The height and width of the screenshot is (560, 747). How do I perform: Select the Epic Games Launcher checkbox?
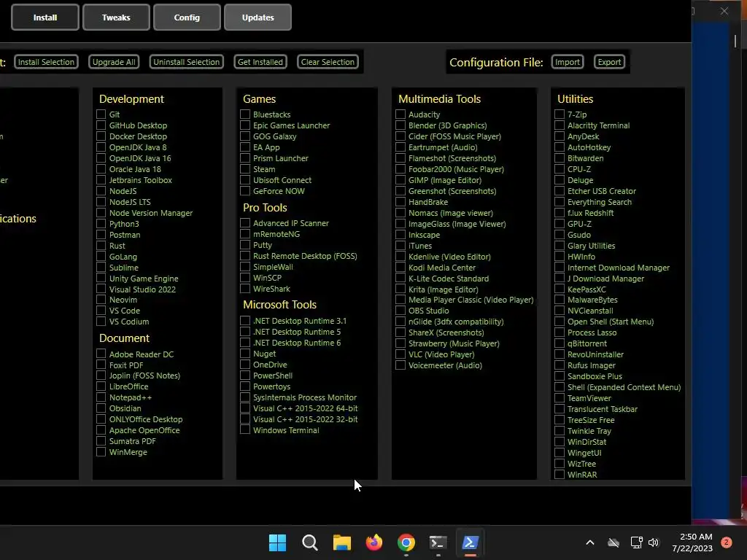click(245, 125)
